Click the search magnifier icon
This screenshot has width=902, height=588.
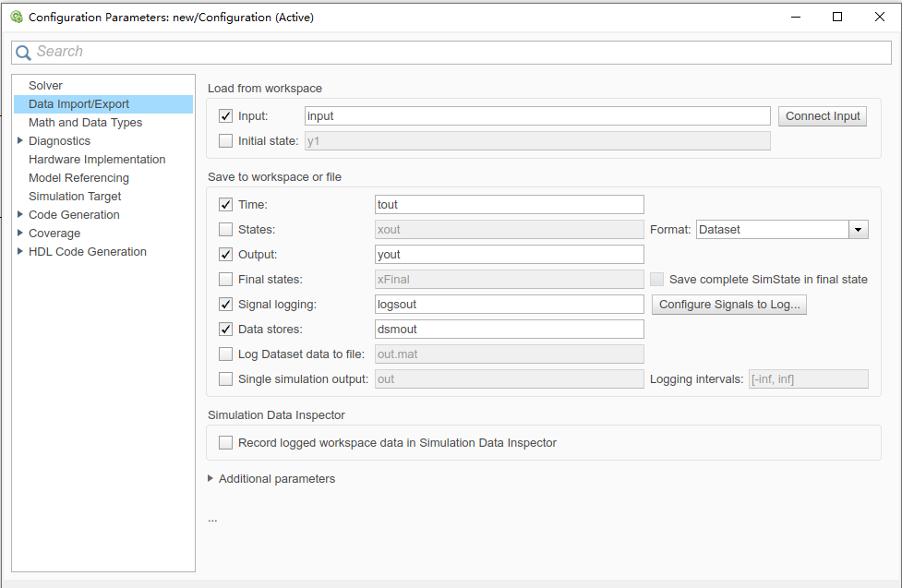tap(24, 53)
